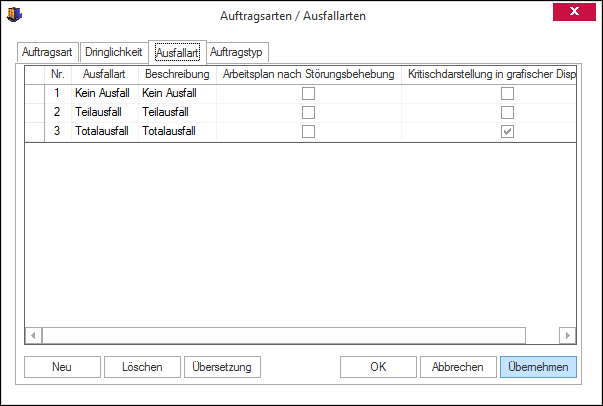603x406 pixels.
Task: Select the Nr. column header
Action: 58,74
